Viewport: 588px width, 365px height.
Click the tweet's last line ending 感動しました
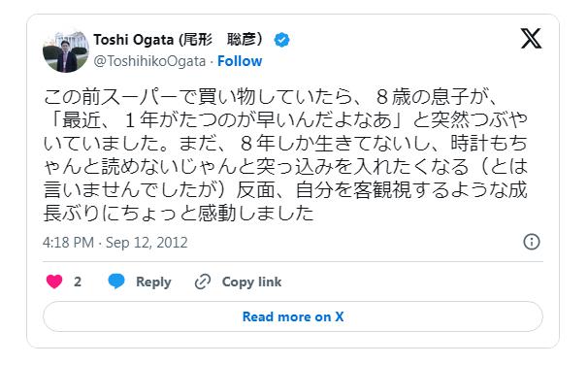tap(179, 213)
